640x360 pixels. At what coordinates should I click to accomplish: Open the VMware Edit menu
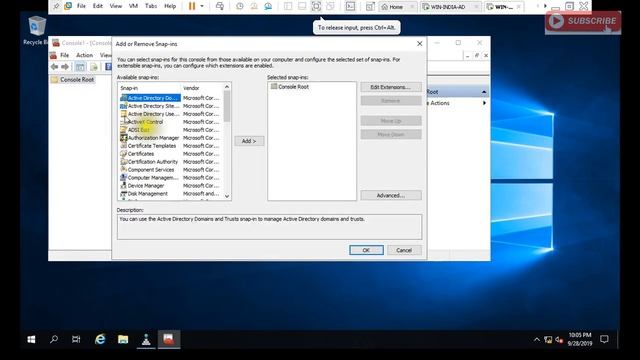pos(98,6)
